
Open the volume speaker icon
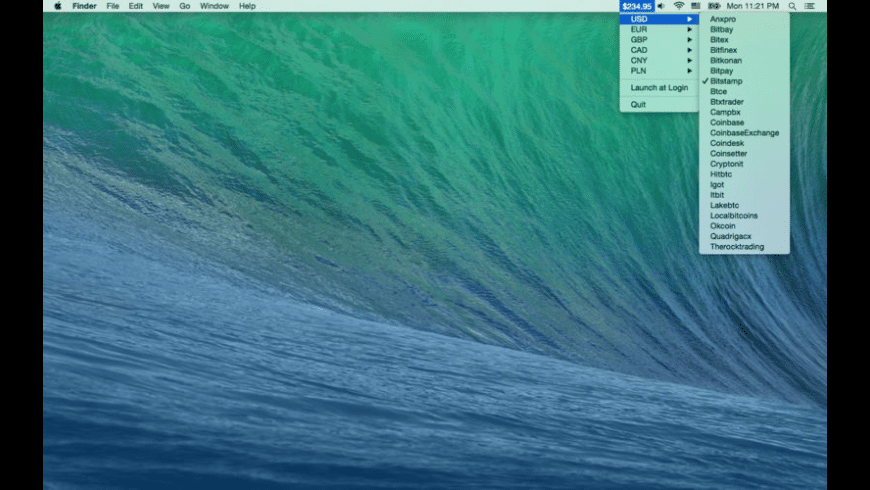click(661, 6)
